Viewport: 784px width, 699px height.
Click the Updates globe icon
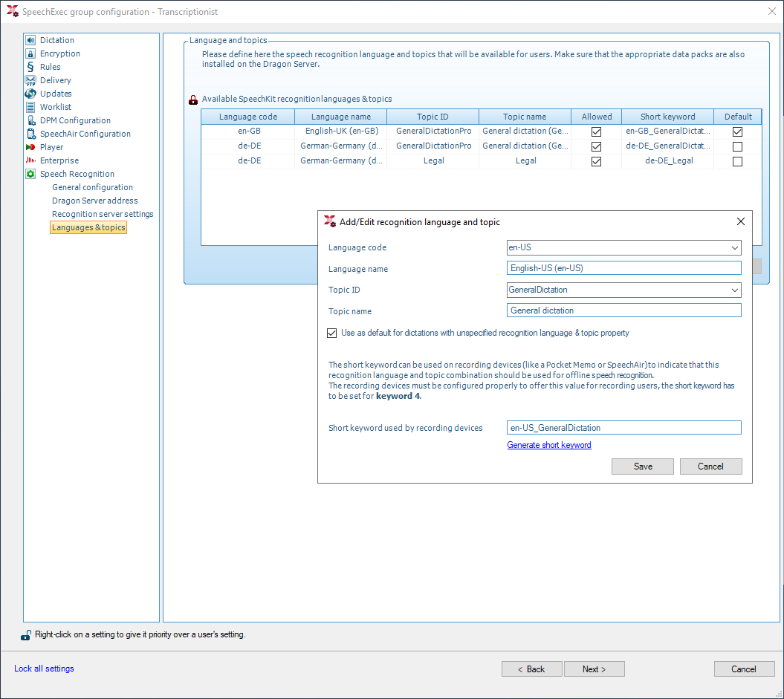click(30, 94)
